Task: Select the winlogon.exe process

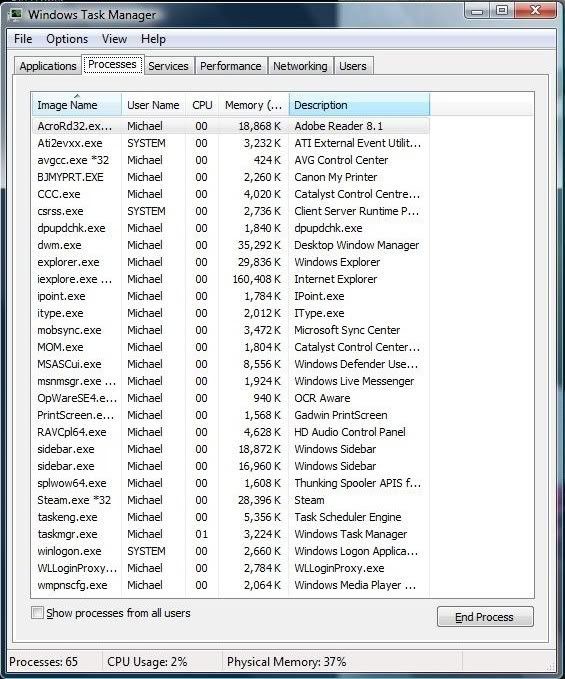Action: pos(231,551)
